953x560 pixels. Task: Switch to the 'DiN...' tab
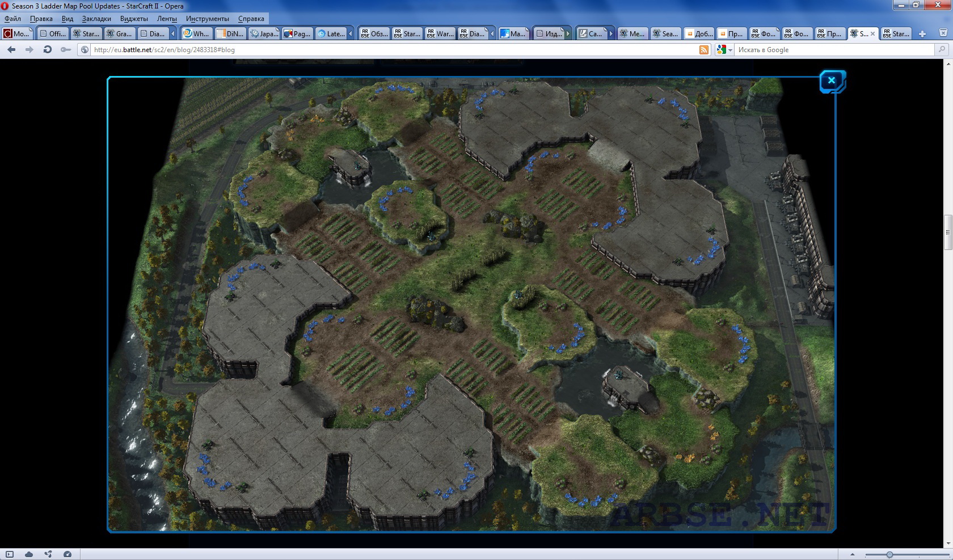point(230,34)
